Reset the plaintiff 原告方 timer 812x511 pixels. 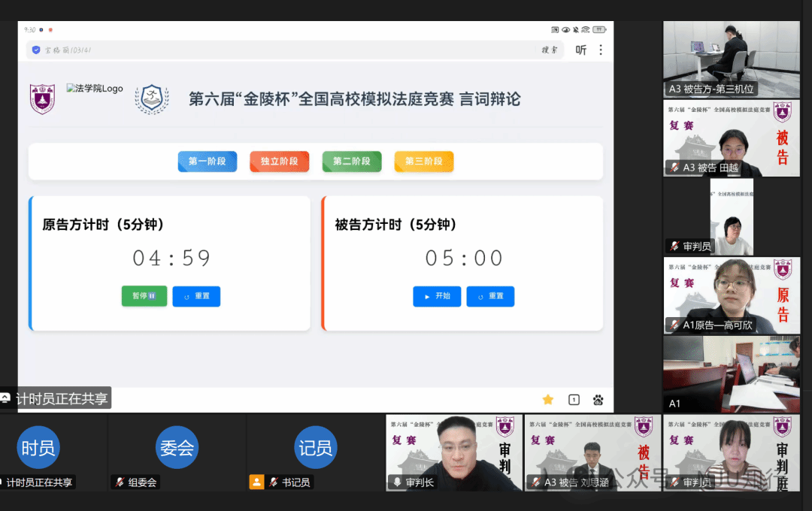(196, 296)
